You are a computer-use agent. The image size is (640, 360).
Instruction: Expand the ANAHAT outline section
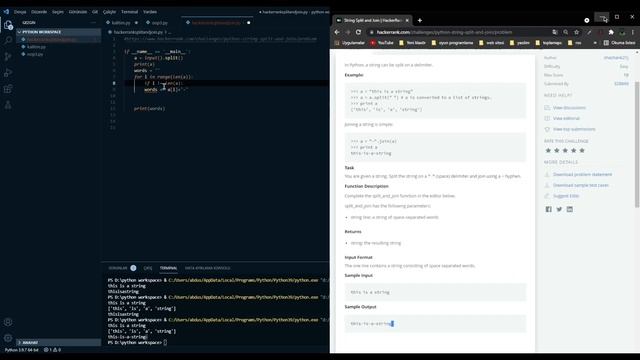point(58,342)
